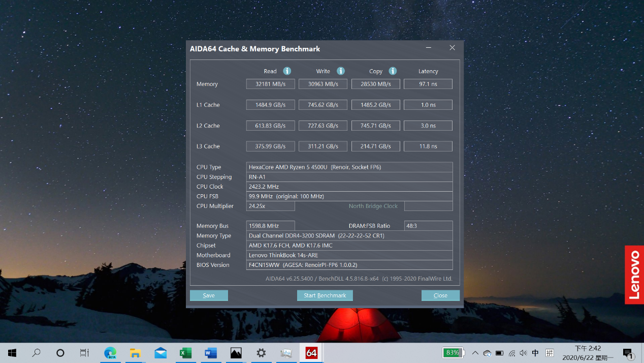
Task: Click Start Benchmark button
Action: click(325, 295)
